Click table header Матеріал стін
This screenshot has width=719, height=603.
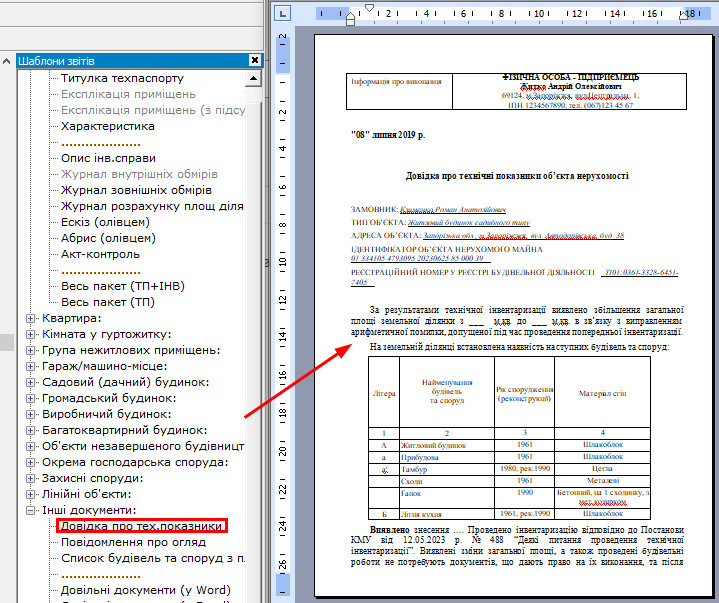(603, 393)
